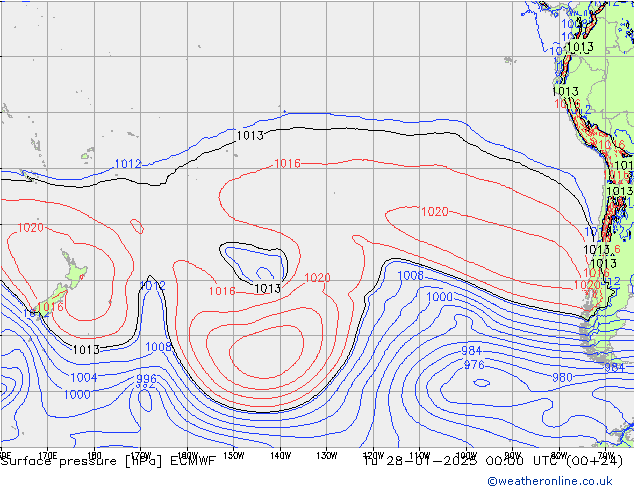The image size is (634, 490).
Task: Click the blue 996 isobar label
Action: pyautogui.click(x=146, y=378)
